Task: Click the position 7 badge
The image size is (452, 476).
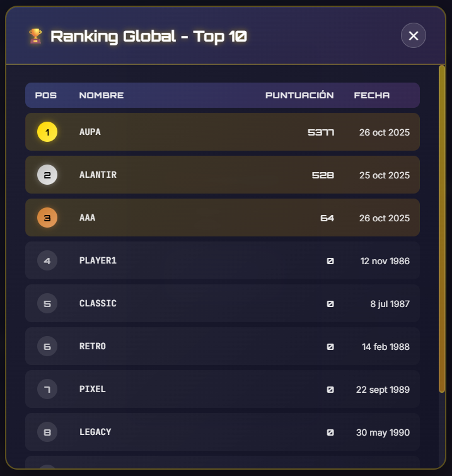Action: (47, 390)
